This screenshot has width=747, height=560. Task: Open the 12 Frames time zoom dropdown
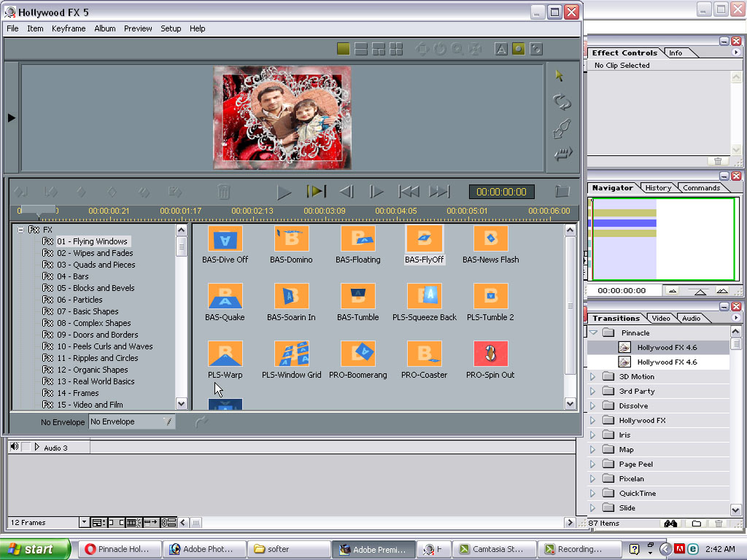point(84,522)
